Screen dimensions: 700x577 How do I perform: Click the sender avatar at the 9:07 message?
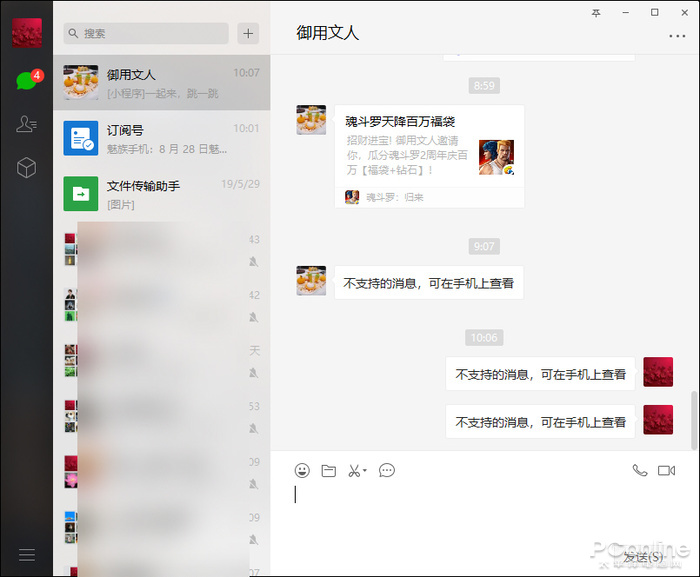coord(311,281)
